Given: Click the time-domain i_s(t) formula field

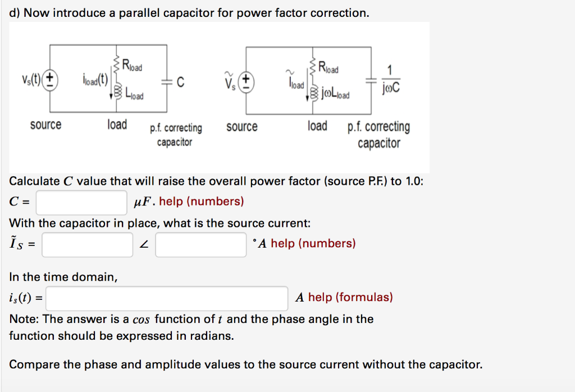Looking at the screenshot, I should (x=167, y=298).
